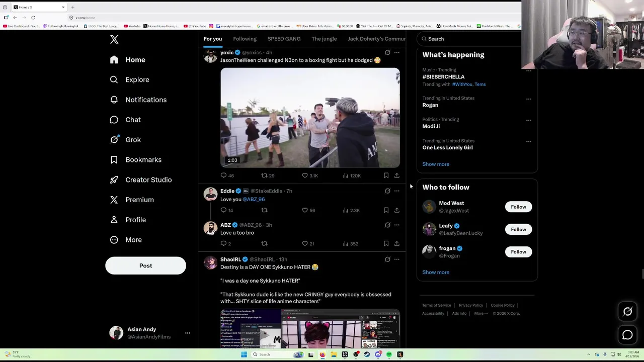Bookmark ABZ's reply
Viewport: 644px width, 362px height.
pos(386,244)
